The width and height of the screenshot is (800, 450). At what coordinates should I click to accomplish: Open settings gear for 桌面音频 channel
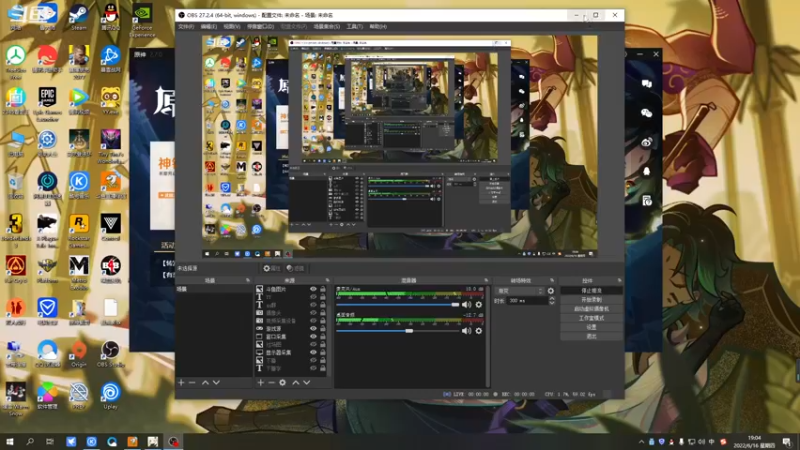tap(479, 331)
